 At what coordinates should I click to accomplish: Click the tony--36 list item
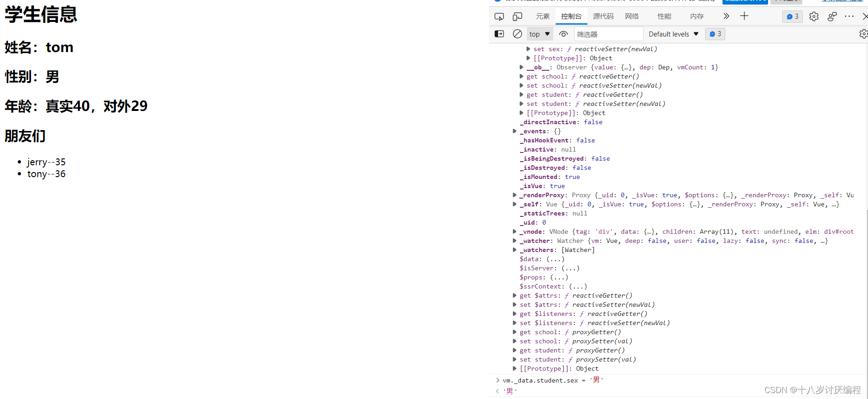pyautogui.click(x=46, y=174)
